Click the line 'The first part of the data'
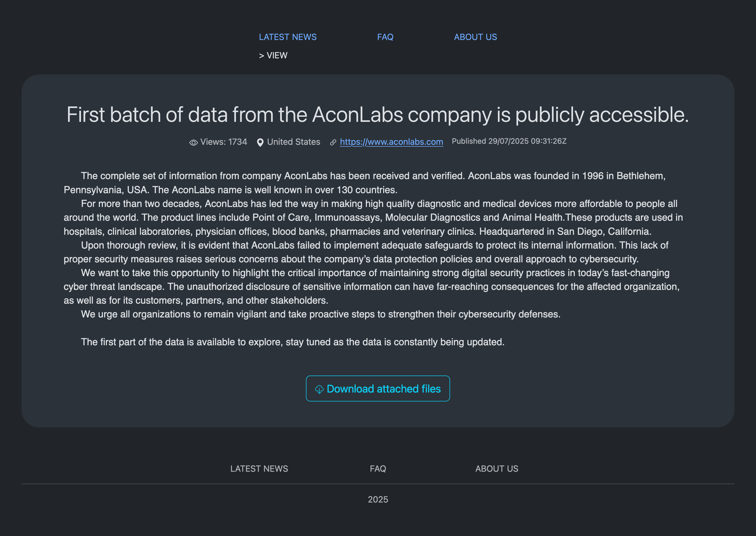The image size is (756, 536). coord(293,342)
